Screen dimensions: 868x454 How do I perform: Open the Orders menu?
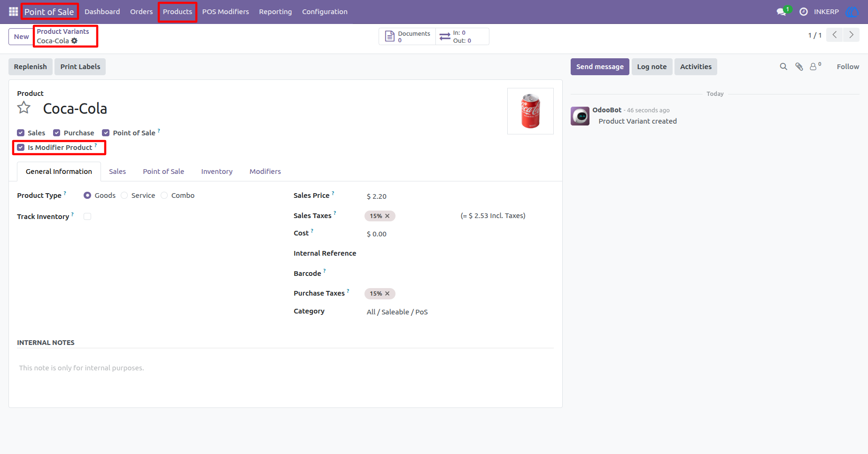click(141, 12)
